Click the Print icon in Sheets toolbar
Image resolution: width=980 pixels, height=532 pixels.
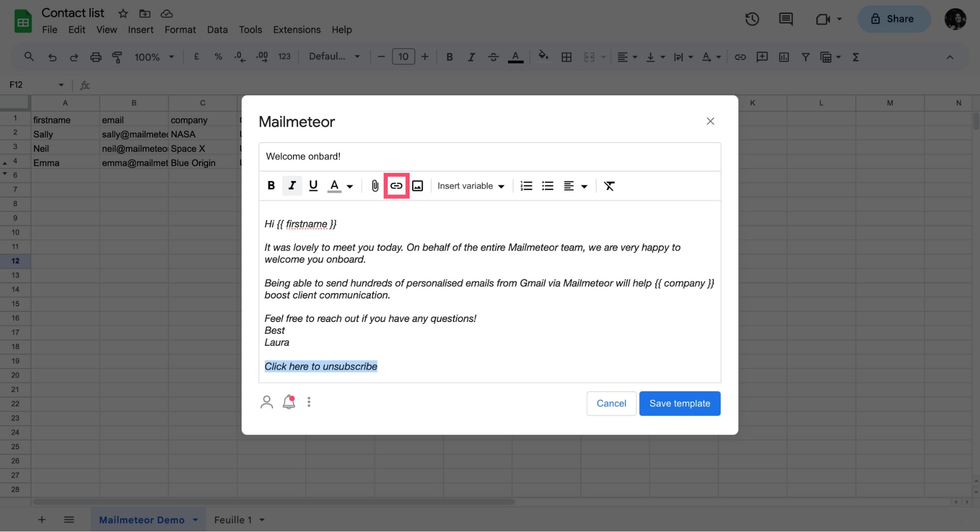tap(96, 57)
